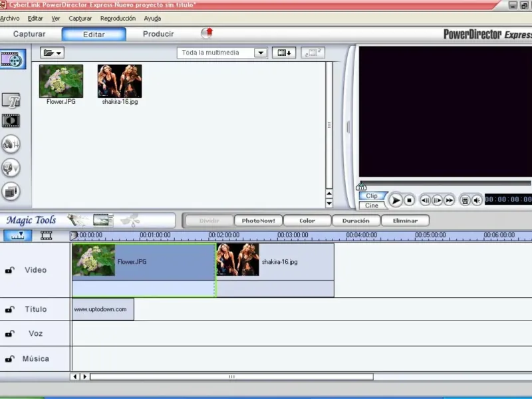Step to the previous frame
The height and width of the screenshot is (399, 532).
pos(425,200)
